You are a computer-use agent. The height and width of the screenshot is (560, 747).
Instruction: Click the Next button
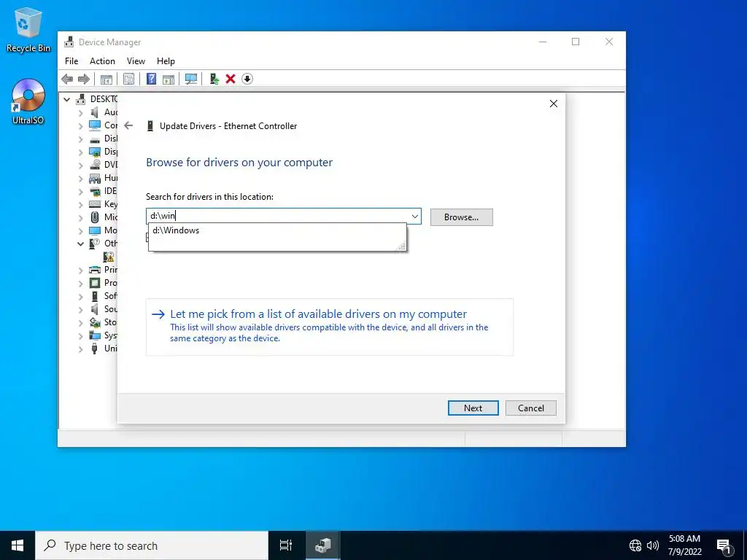coord(473,408)
